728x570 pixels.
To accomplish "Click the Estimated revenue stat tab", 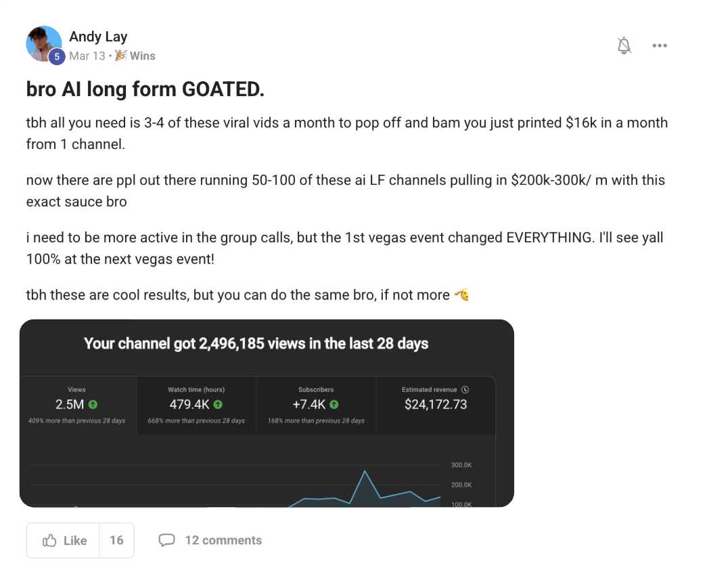I will click(x=436, y=405).
